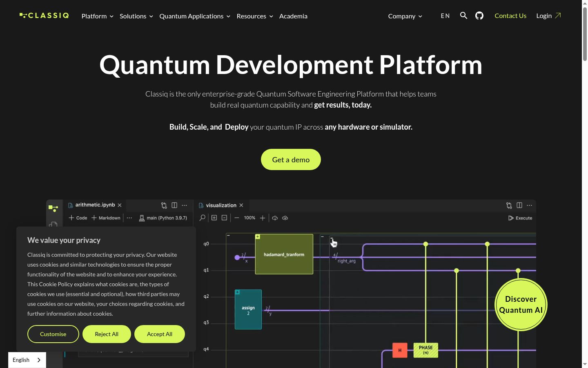Expand the Company menu

tap(405, 16)
